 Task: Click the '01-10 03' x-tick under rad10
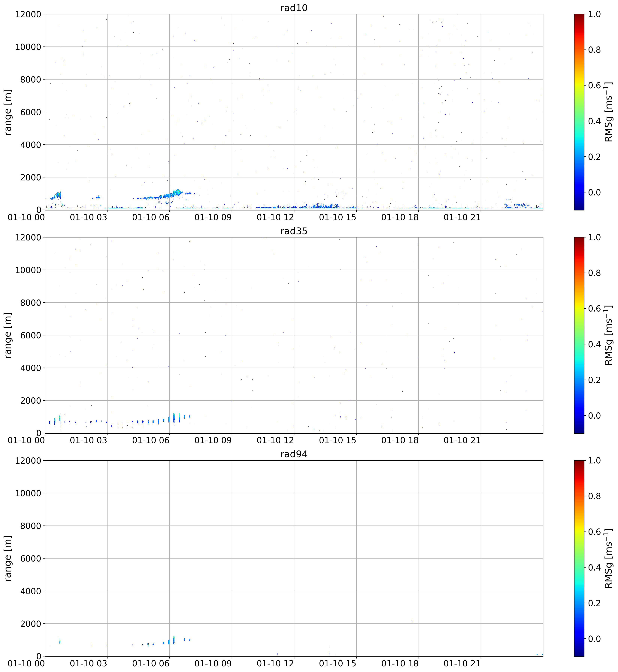88,217
